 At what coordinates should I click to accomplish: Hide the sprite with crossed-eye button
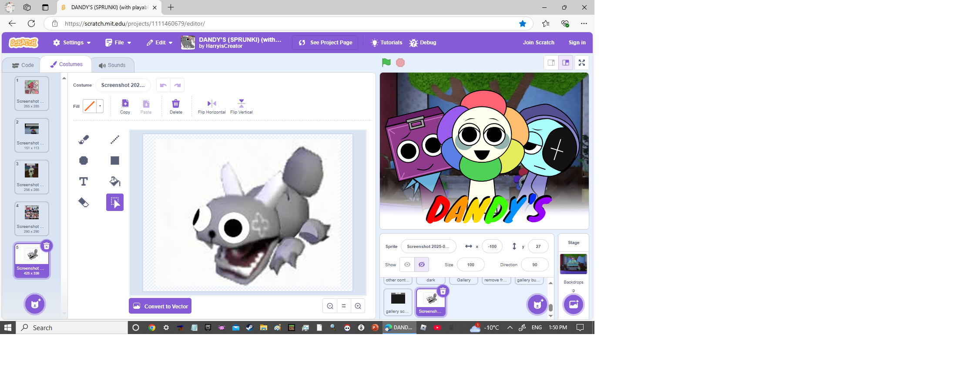(422, 264)
